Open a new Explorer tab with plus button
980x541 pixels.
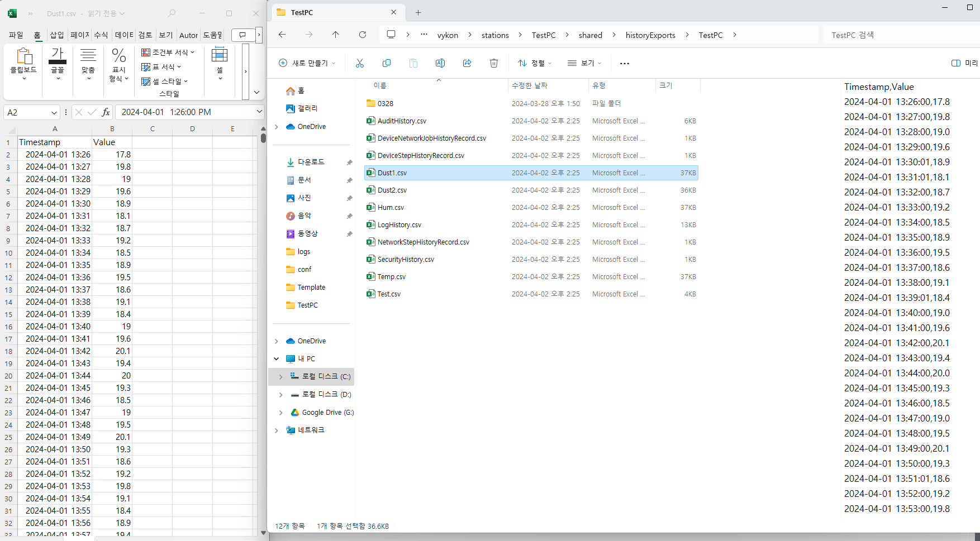click(418, 12)
